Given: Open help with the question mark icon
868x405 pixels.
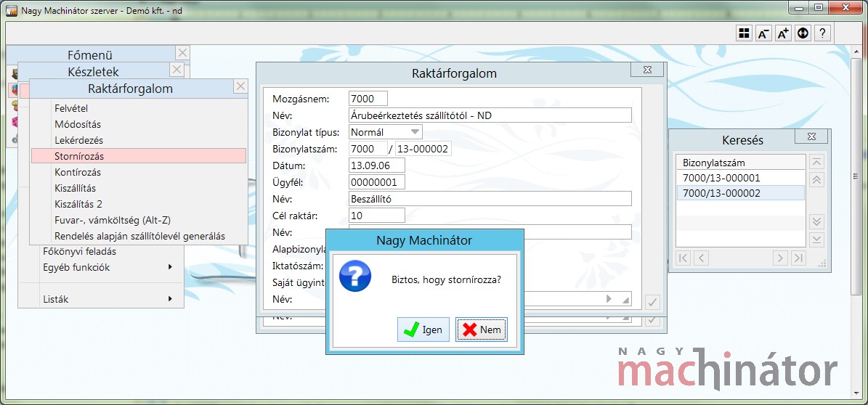Looking at the screenshot, I should tap(823, 33).
